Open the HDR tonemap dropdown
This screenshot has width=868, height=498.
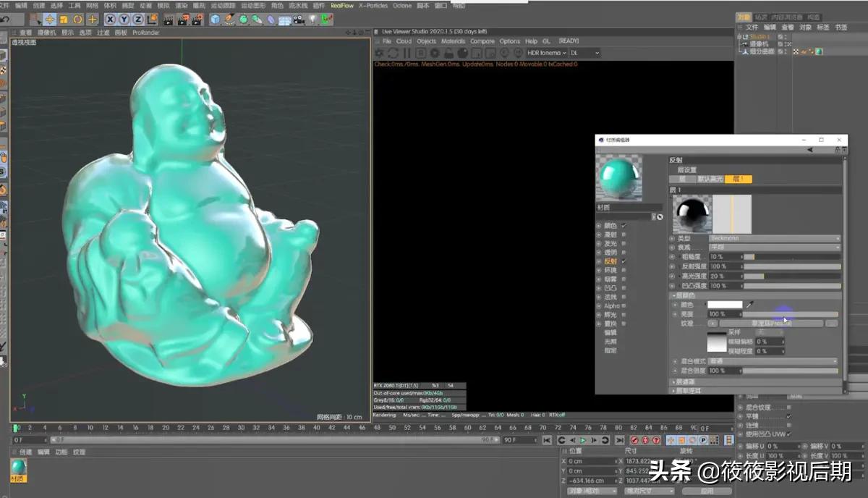[546, 53]
